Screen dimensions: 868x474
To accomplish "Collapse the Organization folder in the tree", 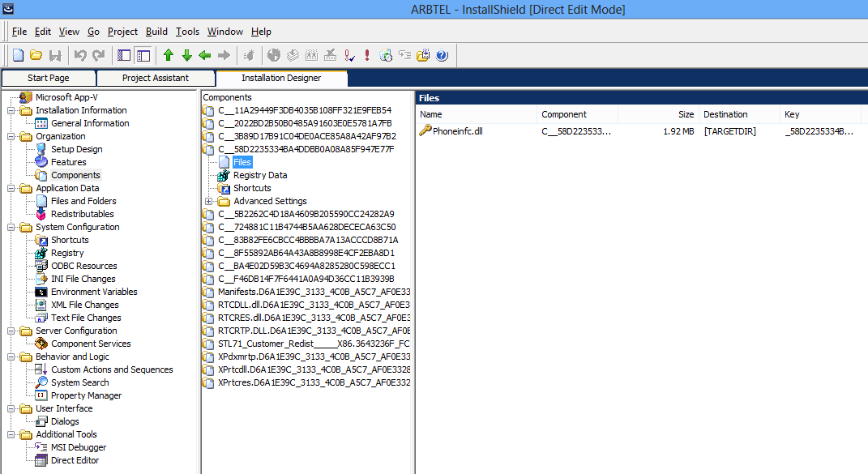I will tap(11, 136).
